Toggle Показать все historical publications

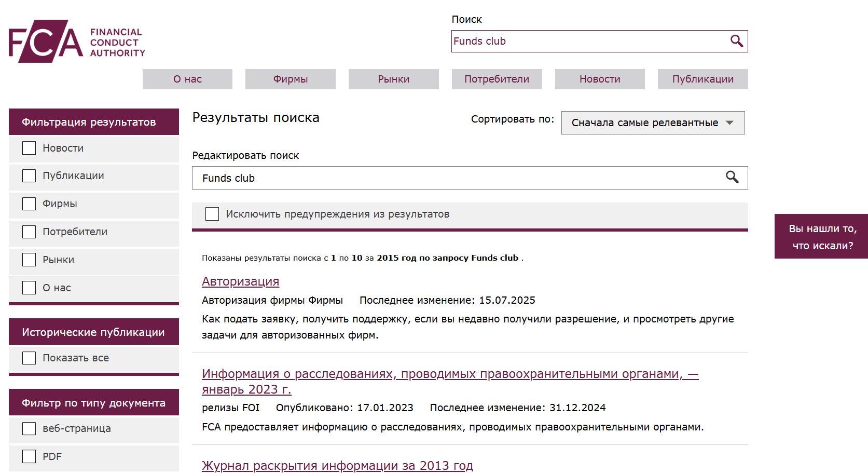[29, 358]
